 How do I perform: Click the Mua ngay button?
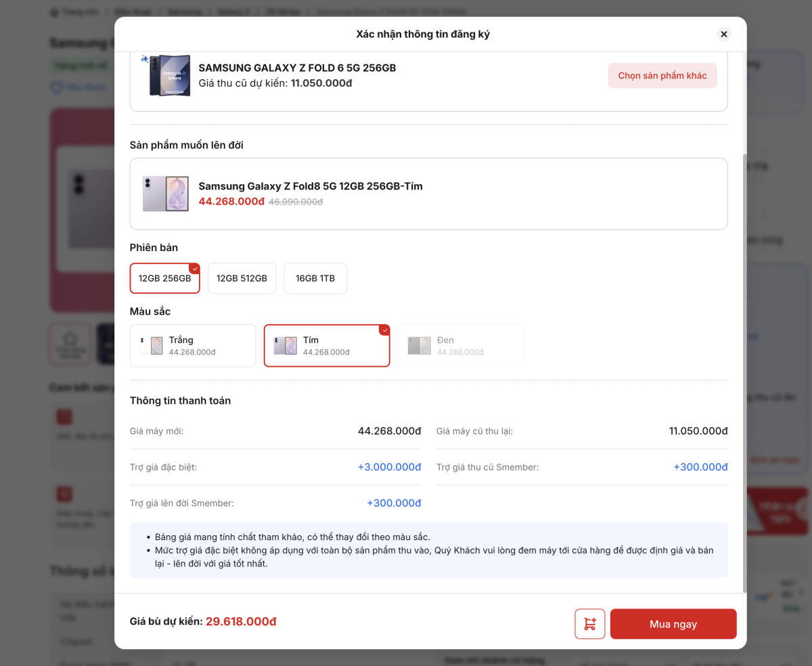[673, 624]
